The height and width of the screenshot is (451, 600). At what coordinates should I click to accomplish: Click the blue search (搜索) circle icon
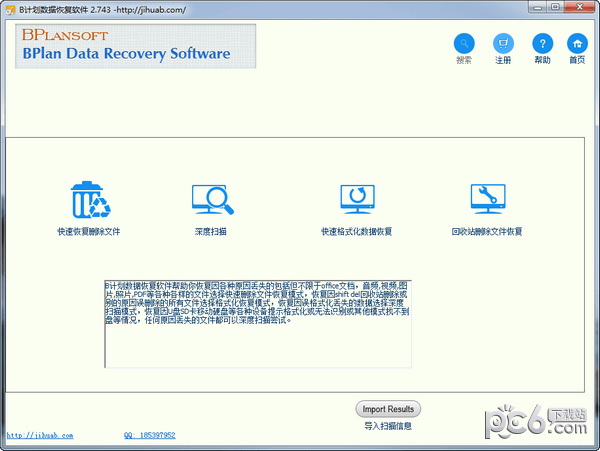click(464, 43)
